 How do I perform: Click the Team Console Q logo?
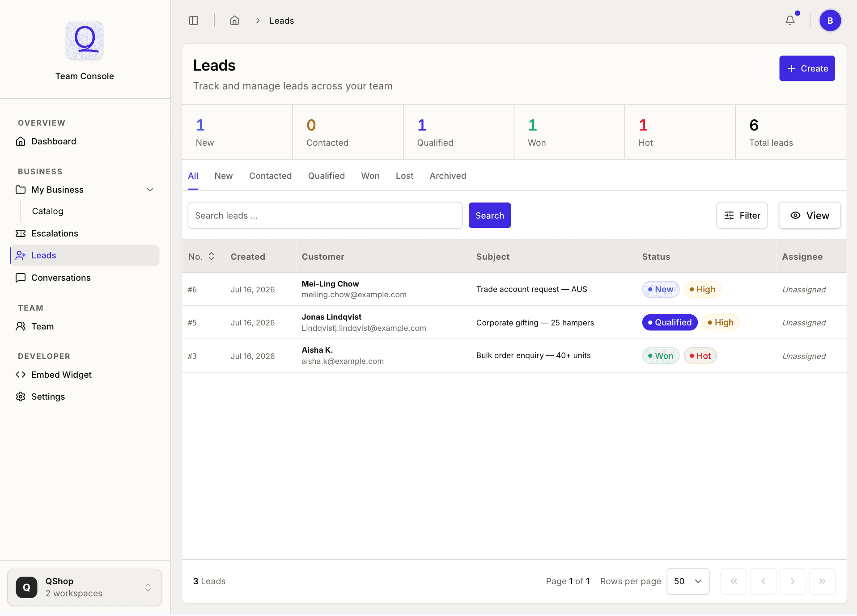(x=85, y=40)
